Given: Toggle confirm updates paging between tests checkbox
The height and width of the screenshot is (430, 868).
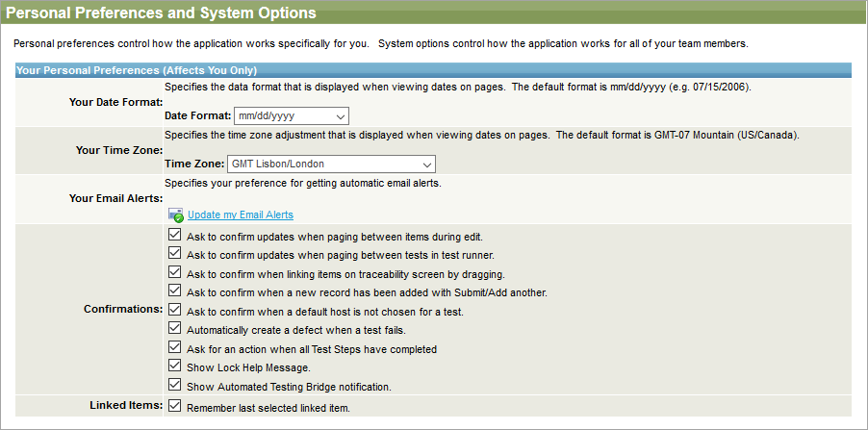Looking at the screenshot, I should 174,254.
